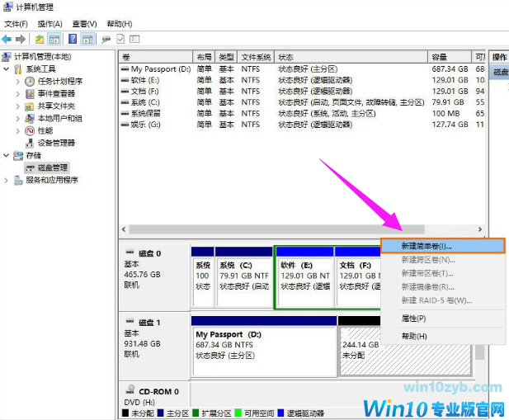
Task: Select 系统 (C:) volume row in list
Action: [x=302, y=102]
